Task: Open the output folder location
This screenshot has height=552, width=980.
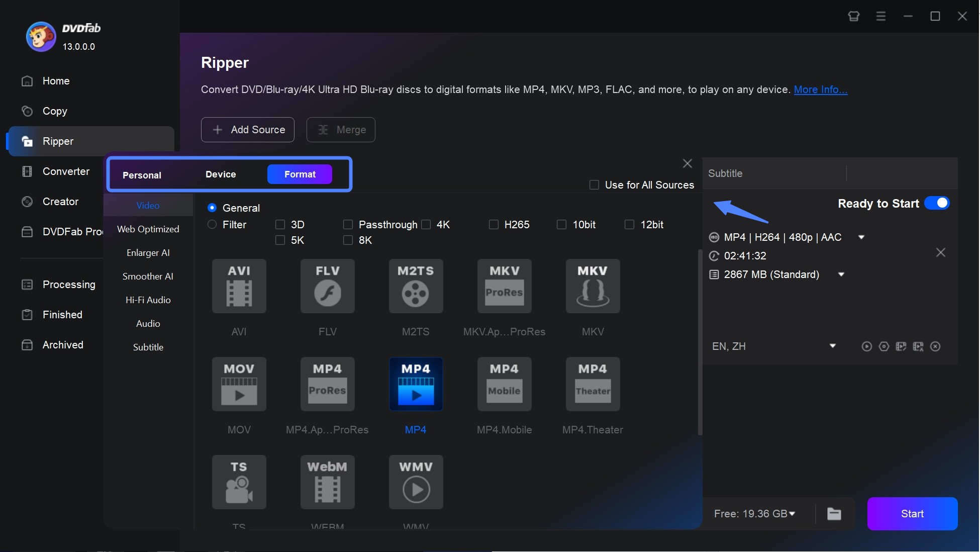Action: coord(835,513)
